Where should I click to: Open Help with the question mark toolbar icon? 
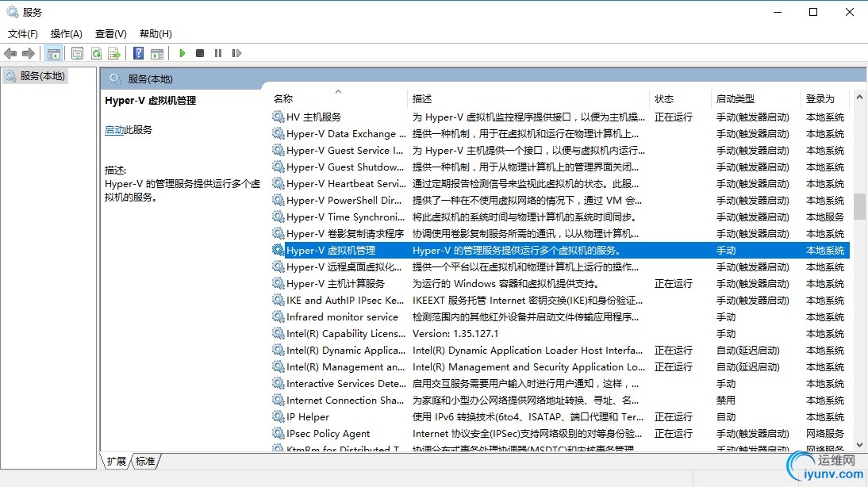point(138,53)
